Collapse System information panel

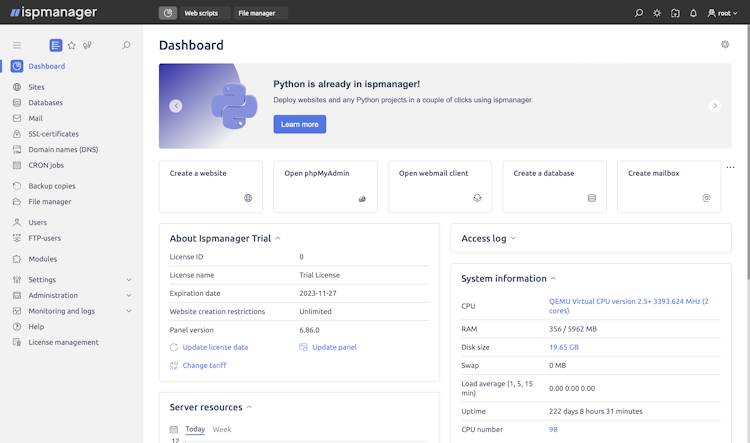tap(553, 279)
